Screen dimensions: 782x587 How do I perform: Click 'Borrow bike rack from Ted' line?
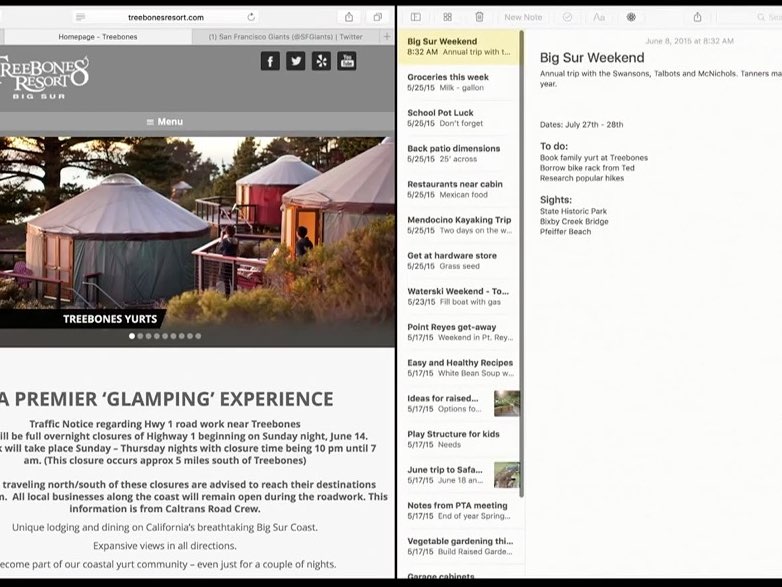[587, 168]
